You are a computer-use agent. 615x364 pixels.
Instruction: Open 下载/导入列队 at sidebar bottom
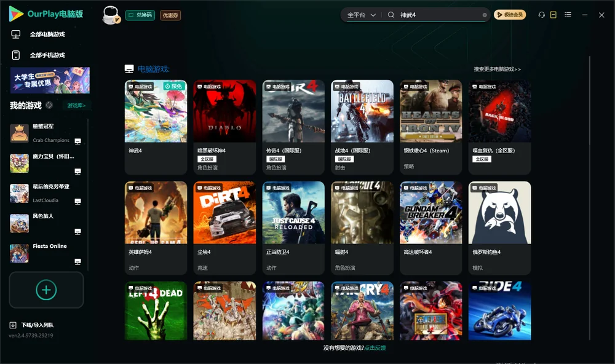click(x=38, y=325)
